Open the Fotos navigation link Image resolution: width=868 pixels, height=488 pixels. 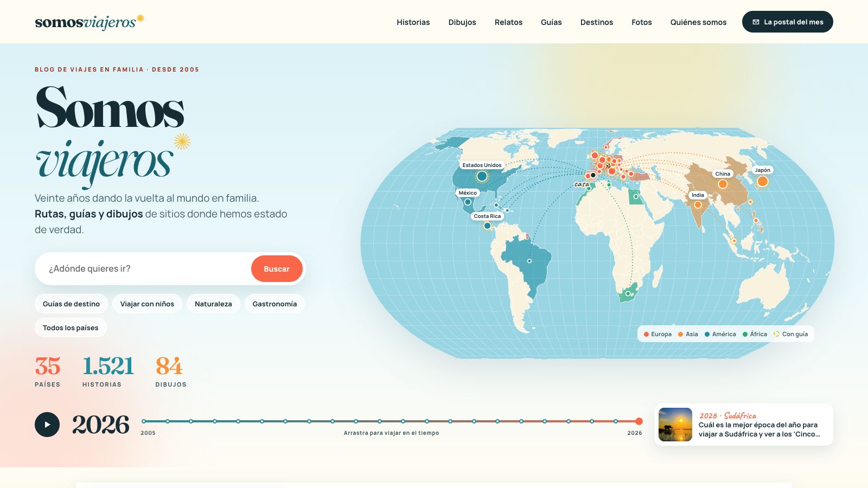pyautogui.click(x=642, y=22)
